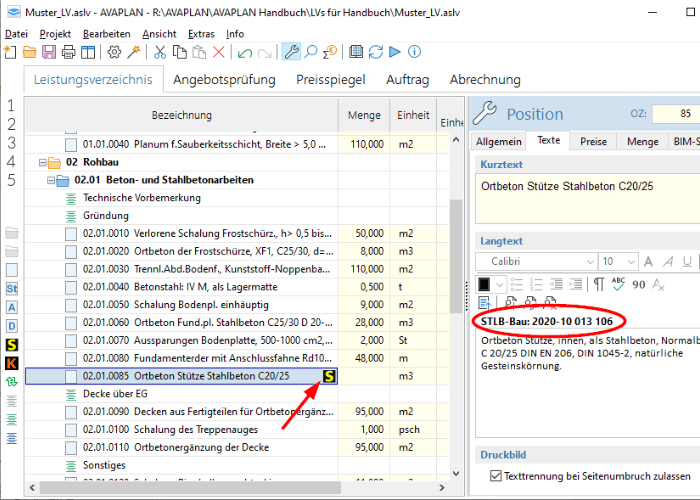Click the A sidebar icon
The width and height of the screenshot is (700, 500).
[12, 307]
